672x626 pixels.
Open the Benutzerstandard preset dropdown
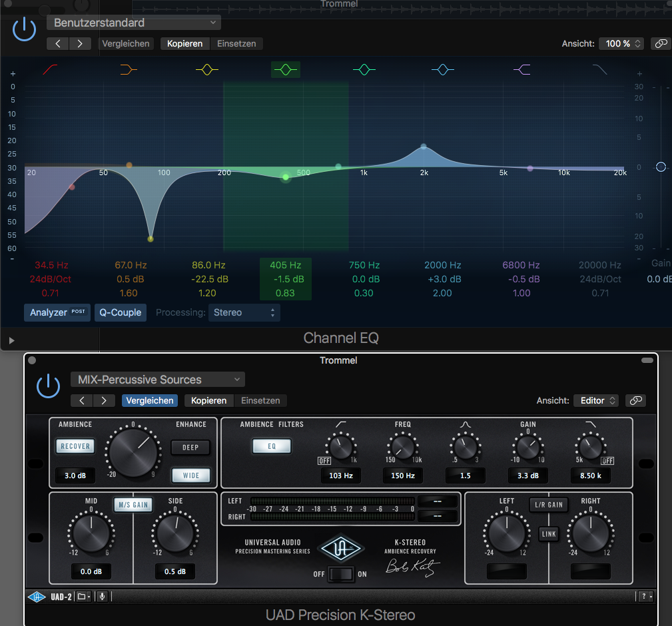(134, 22)
